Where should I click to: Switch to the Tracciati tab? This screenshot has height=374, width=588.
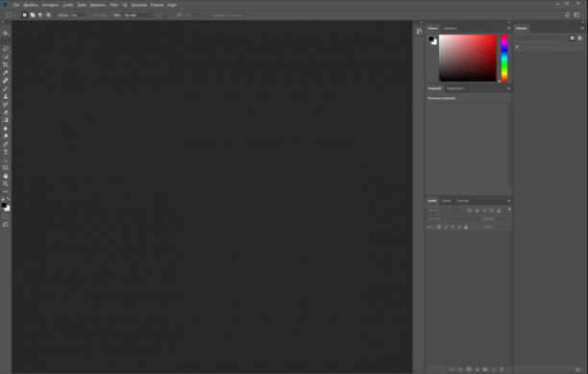tap(463, 201)
